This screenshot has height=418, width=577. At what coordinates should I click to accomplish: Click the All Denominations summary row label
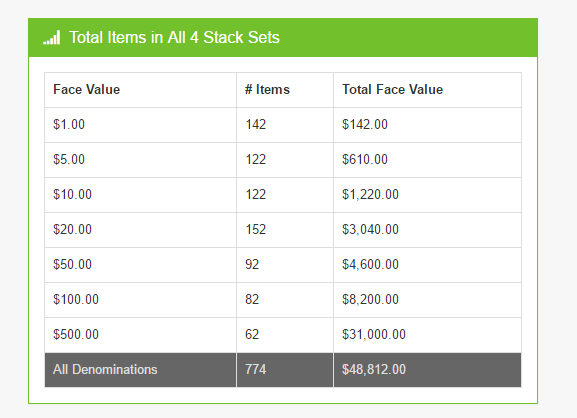pos(140,370)
